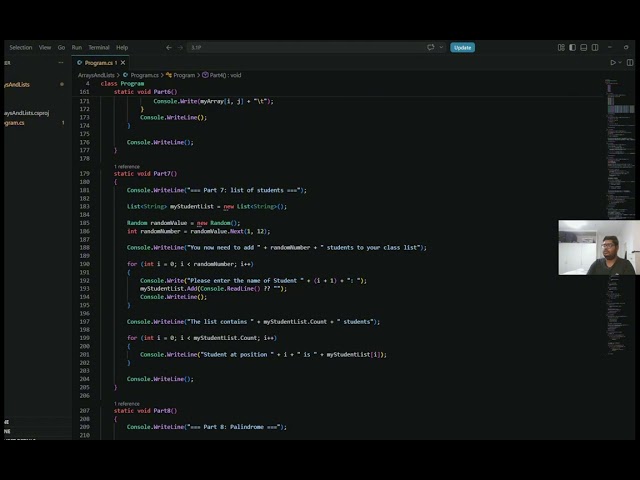Open the Customize Layout icon
Viewport: 640px width, 480px height.
(561, 47)
